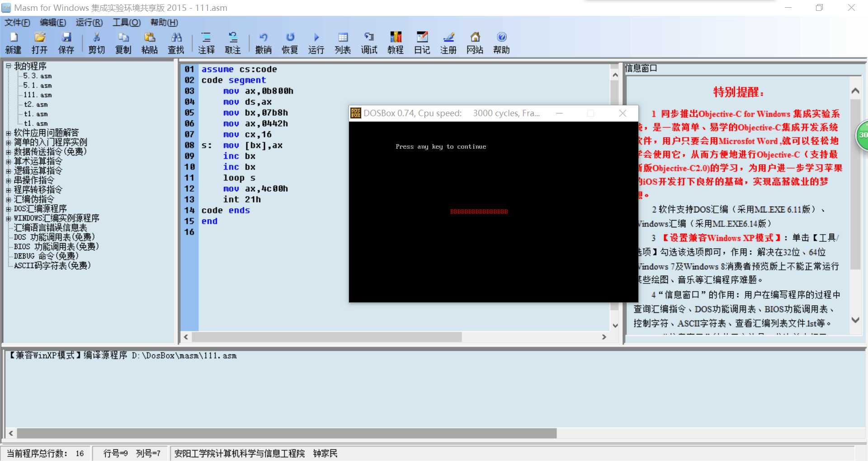Expand the DOS汇编源程序 node
The height and width of the screenshot is (461, 868).
pyautogui.click(x=8, y=209)
